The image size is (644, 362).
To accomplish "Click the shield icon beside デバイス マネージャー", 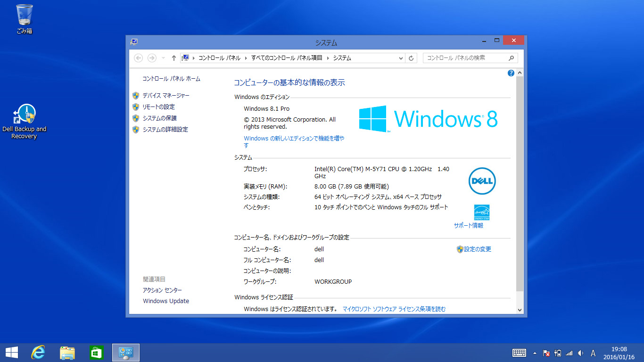I will 136,96.
